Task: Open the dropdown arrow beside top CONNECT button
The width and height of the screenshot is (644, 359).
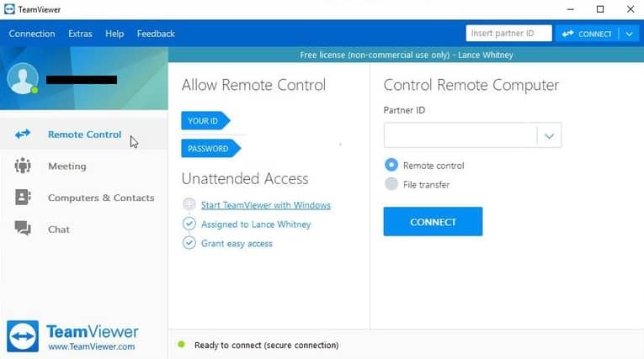Action: coord(630,34)
